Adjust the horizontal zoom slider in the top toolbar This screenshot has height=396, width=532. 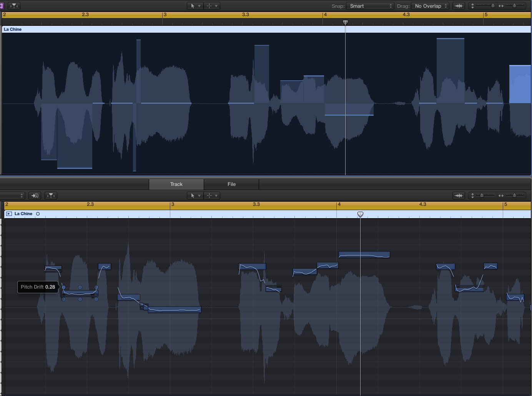click(x=515, y=6)
